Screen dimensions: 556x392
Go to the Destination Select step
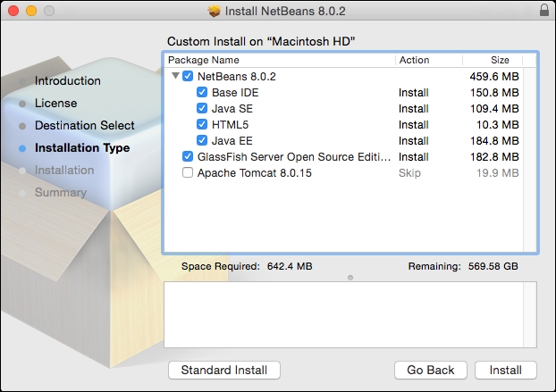pyautogui.click(x=84, y=125)
